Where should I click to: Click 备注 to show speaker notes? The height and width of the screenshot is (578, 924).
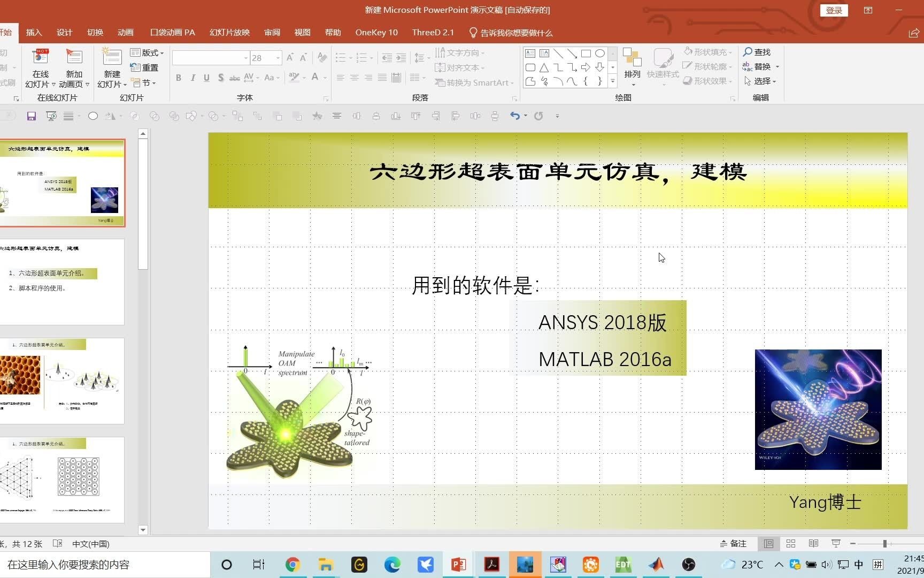733,543
